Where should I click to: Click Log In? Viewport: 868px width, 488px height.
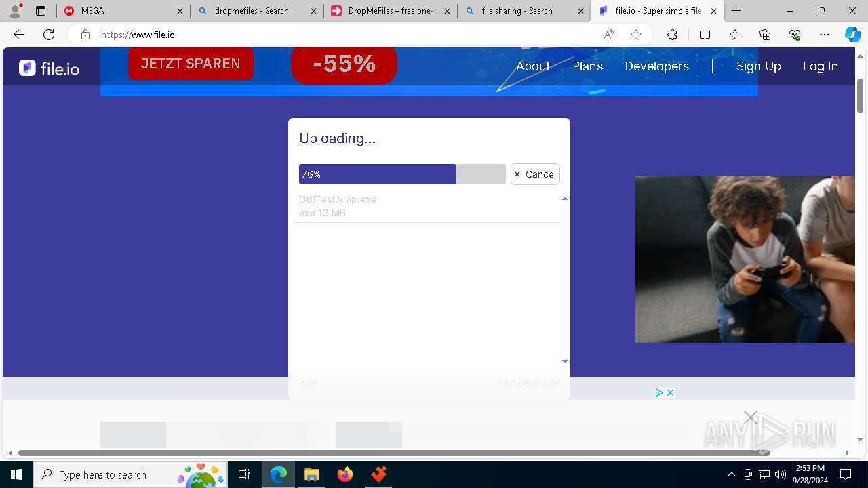click(821, 66)
